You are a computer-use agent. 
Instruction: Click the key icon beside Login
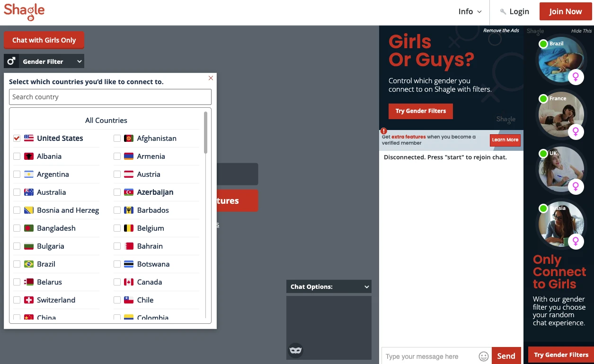tap(503, 12)
